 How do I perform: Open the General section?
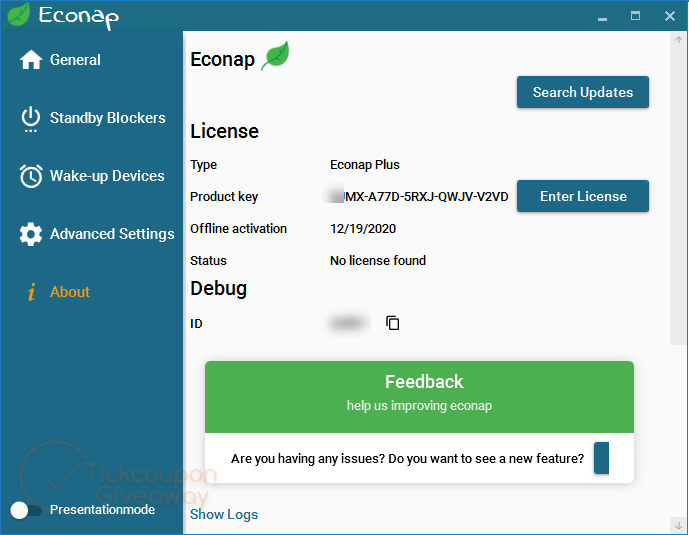pos(75,60)
